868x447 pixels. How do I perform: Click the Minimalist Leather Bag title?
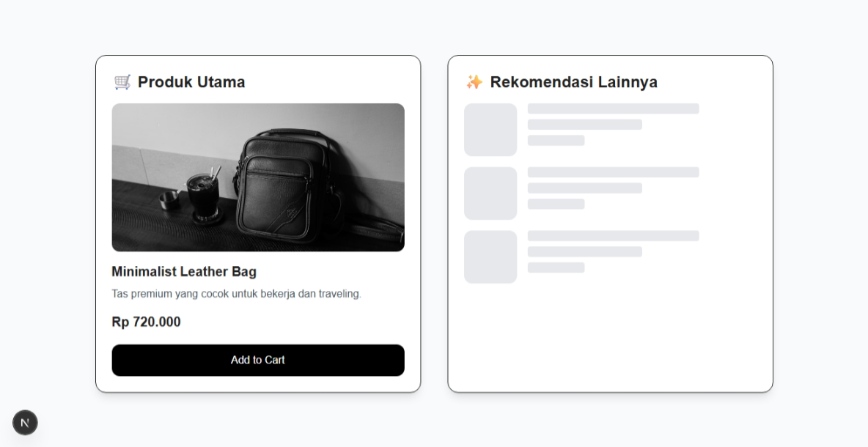184,272
